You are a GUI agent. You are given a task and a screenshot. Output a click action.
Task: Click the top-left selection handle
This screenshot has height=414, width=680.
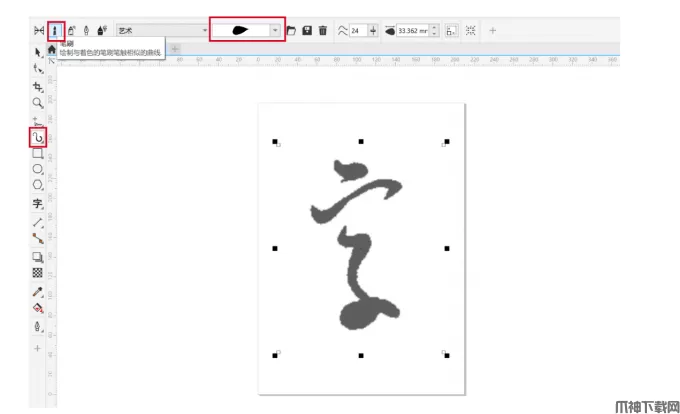click(275, 142)
